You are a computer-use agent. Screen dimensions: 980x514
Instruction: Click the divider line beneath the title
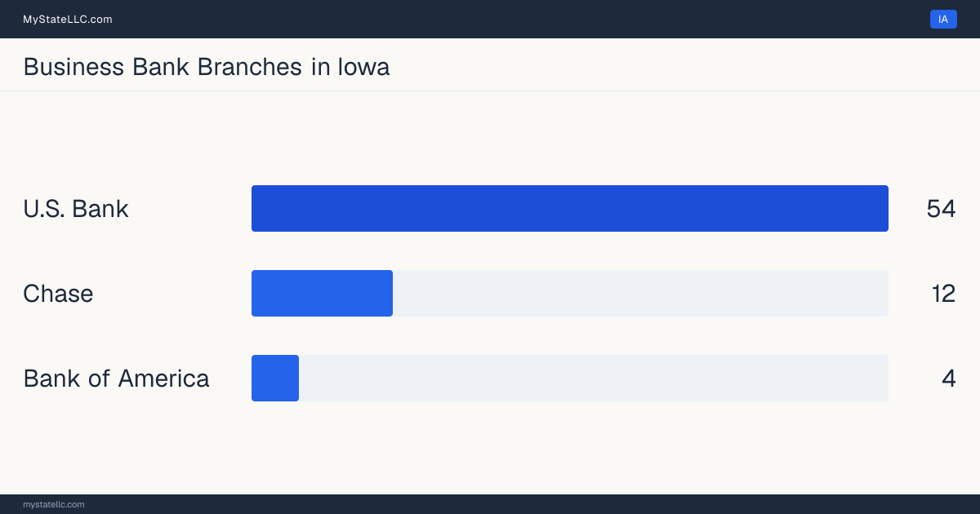[x=490, y=91]
